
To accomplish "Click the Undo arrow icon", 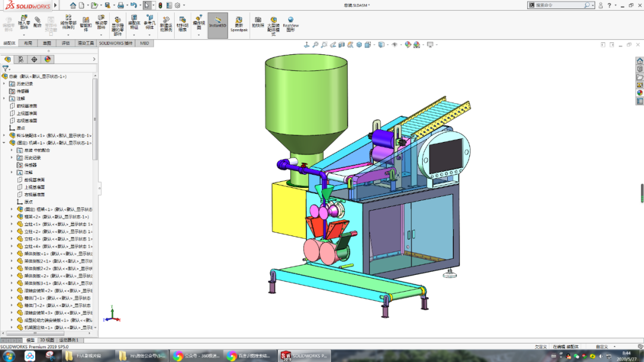I will click(x=134, y=5).
